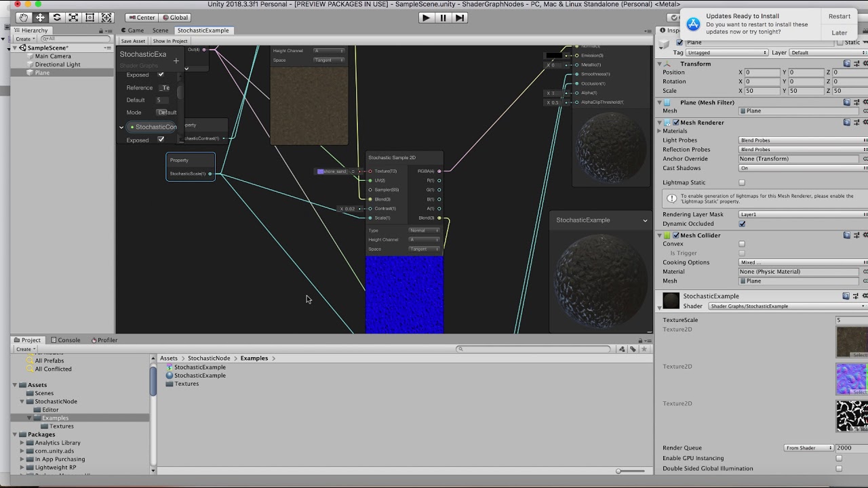Open Mesh Filter help icon
Viewport: 868px width, 488px height.
[846, 102]
